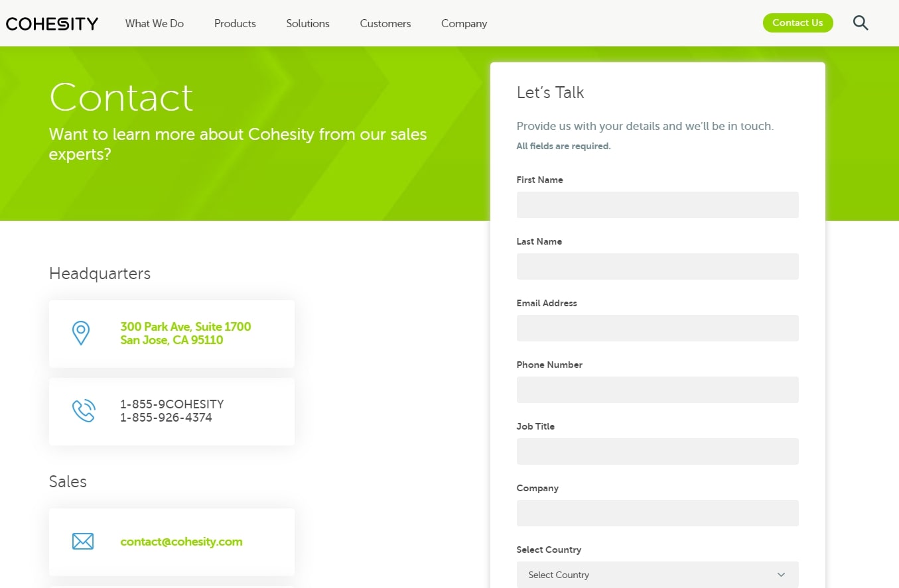Click the Sales section heading
Image resolution: width=899 pixels, height=588 pixels.
68,481
